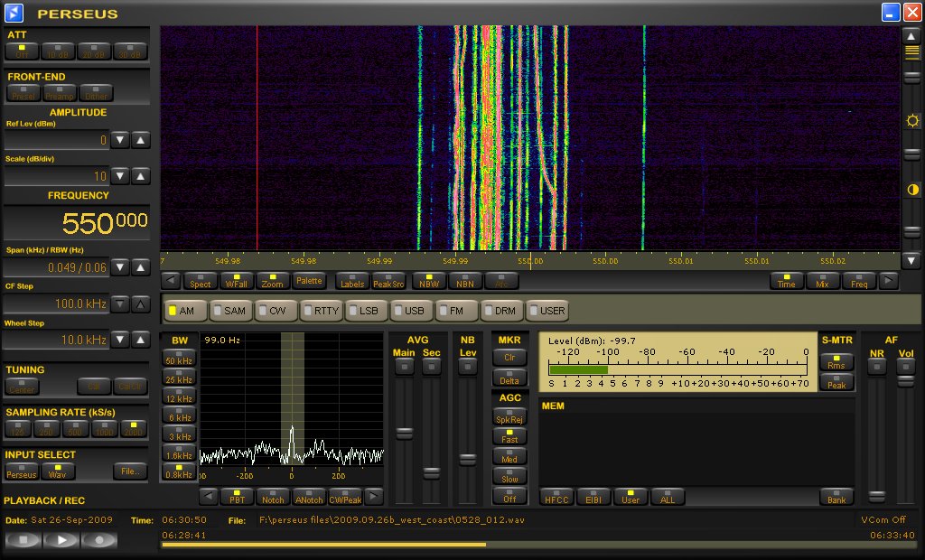Select FM demodulation mode
This screenshot has width=925, height=560.
456,311
